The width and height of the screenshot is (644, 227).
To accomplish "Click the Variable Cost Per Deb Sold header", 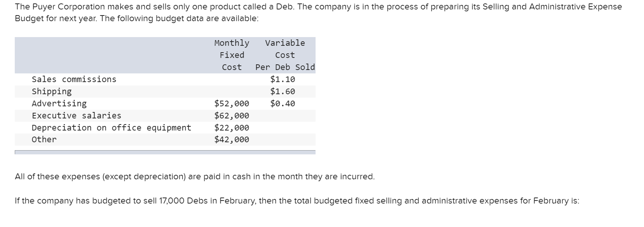I will pyautogui.click(x=285, y=55).
